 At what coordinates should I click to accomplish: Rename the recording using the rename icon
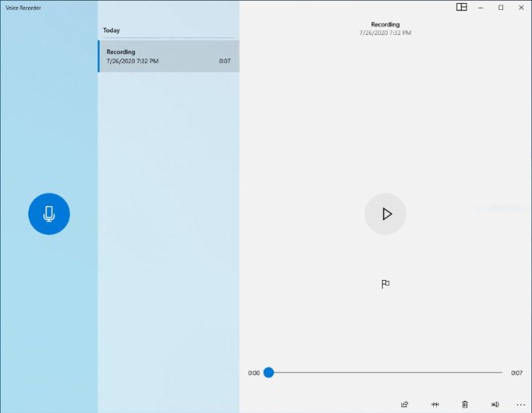(495, 404)
